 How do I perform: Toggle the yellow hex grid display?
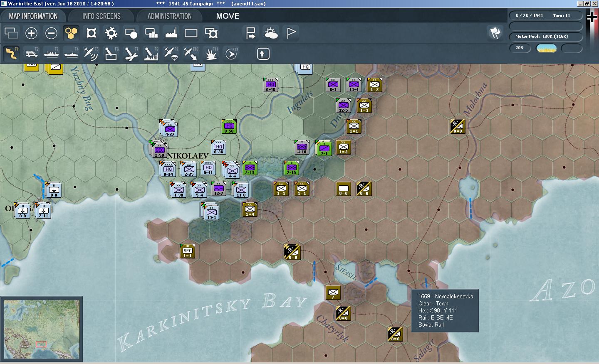(71, 33)
